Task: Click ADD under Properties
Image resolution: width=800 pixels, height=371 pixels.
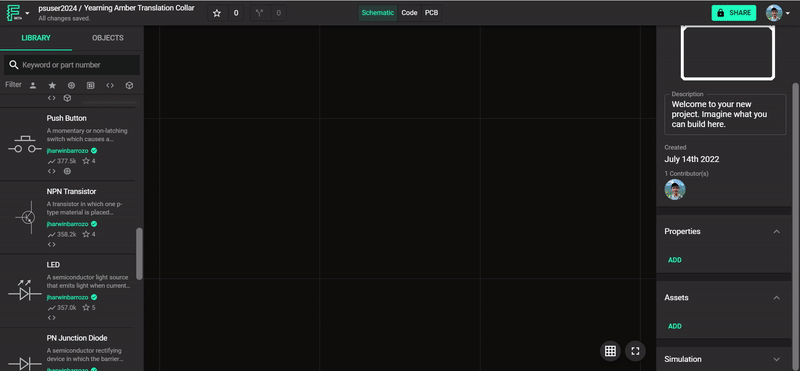Action: click(674, 260)
